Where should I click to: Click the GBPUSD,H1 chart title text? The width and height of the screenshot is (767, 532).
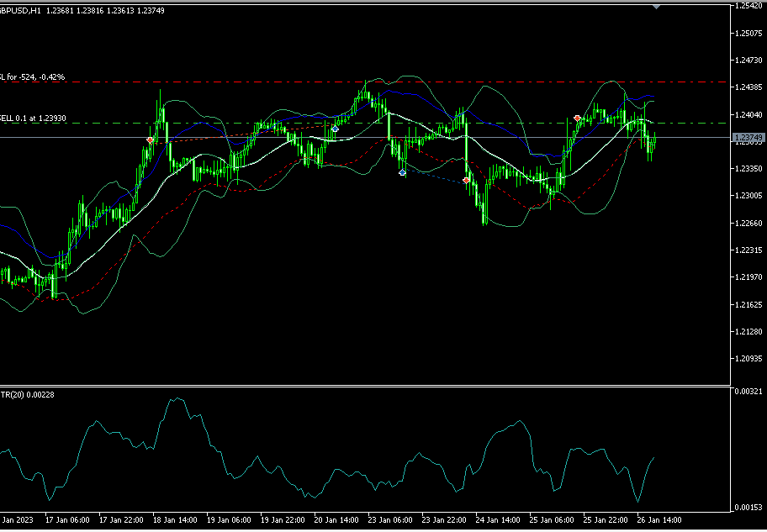tap(21, 10)
